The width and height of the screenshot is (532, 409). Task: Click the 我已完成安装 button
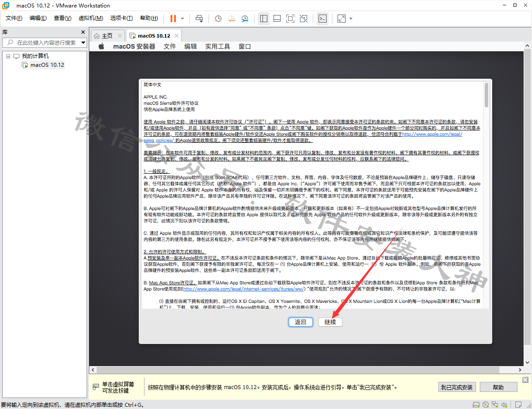click(x=456, y=387)
